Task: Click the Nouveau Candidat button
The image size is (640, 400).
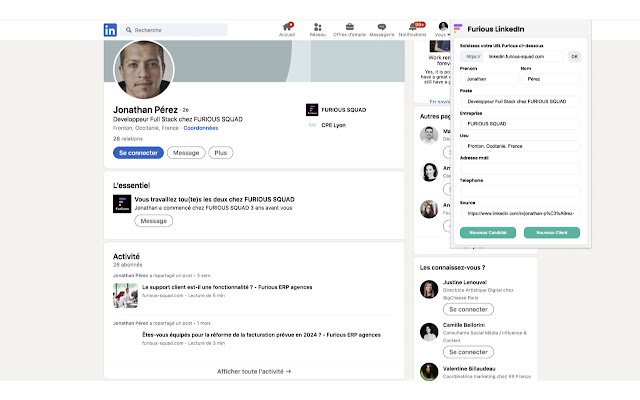Action: (x=488, y=233)
